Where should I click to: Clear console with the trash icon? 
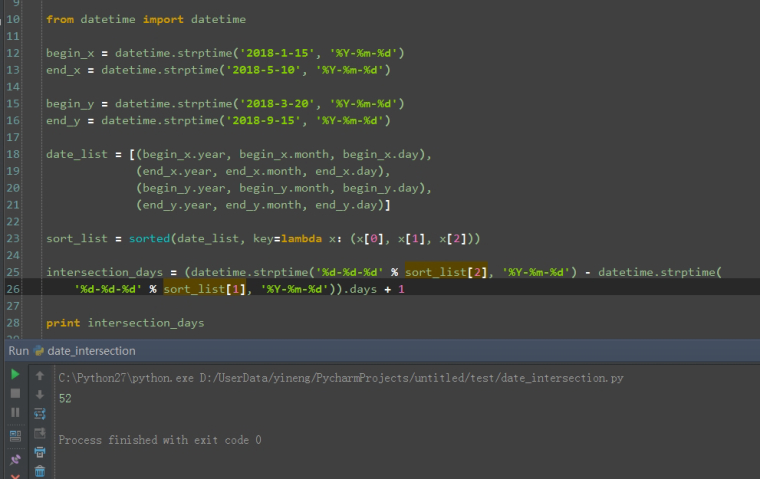click(40, 470)
